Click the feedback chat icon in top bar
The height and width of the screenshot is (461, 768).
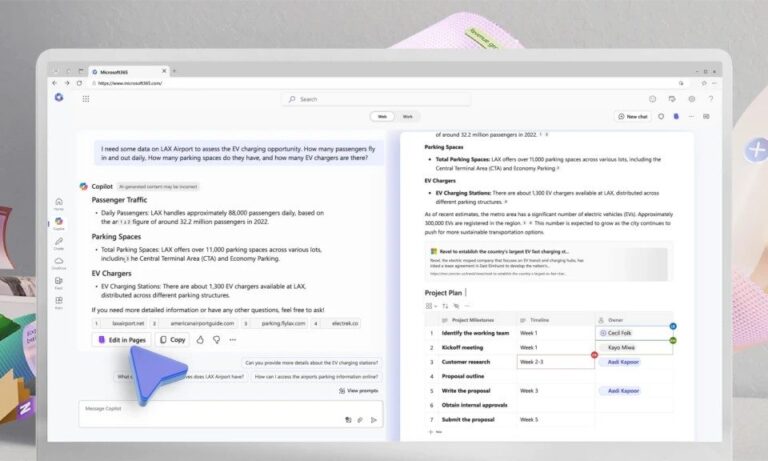tap(672, 99)
